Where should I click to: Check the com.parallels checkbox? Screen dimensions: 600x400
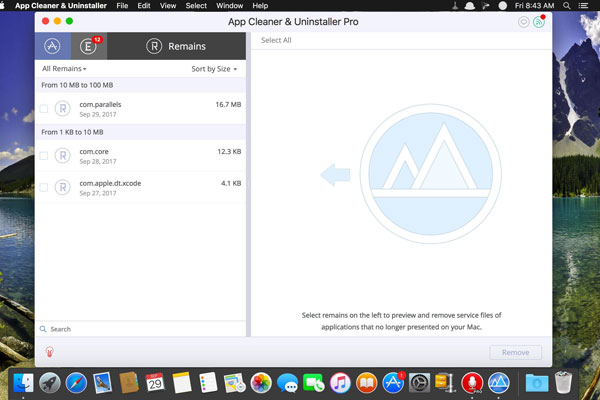44,109
